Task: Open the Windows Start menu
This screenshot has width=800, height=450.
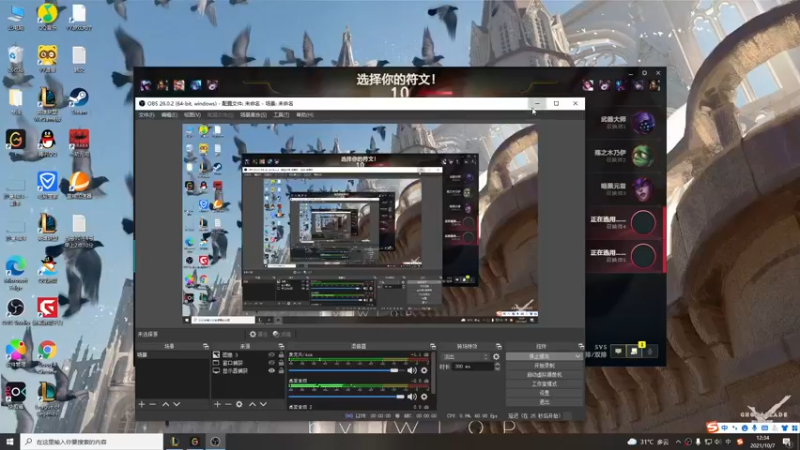Action: click(10, 442)
